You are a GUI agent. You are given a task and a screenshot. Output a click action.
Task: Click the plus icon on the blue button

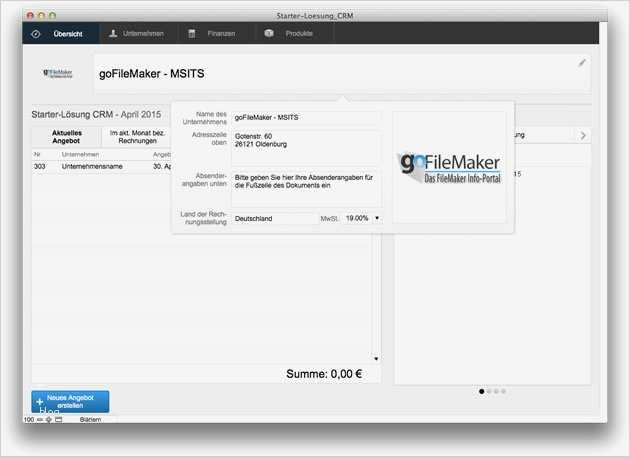point(39,402)
